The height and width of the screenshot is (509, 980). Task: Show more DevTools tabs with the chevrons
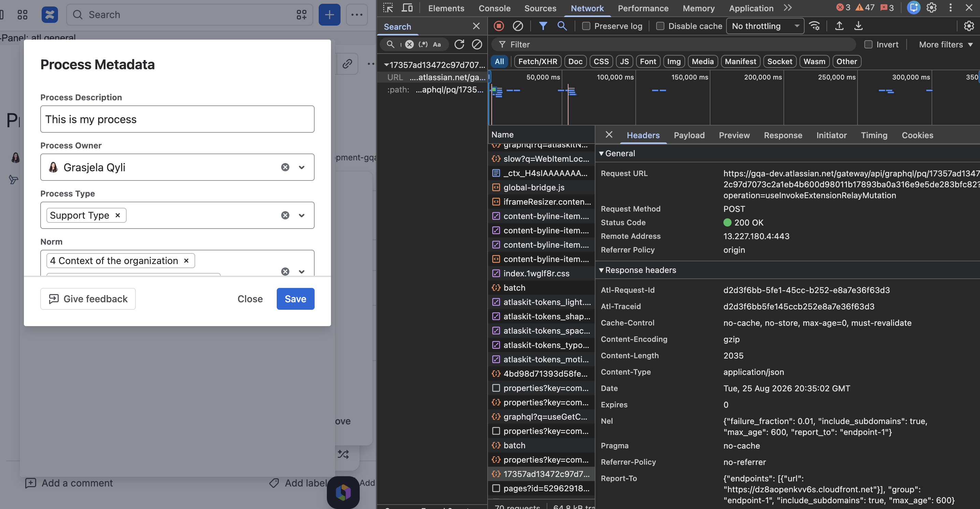tap(788, 8)
